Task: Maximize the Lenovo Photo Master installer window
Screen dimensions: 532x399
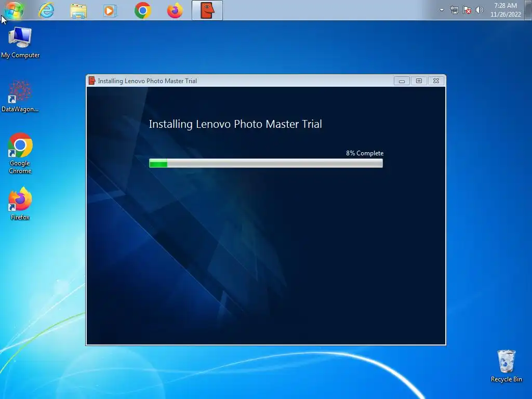Action: (x=419, y=81)
